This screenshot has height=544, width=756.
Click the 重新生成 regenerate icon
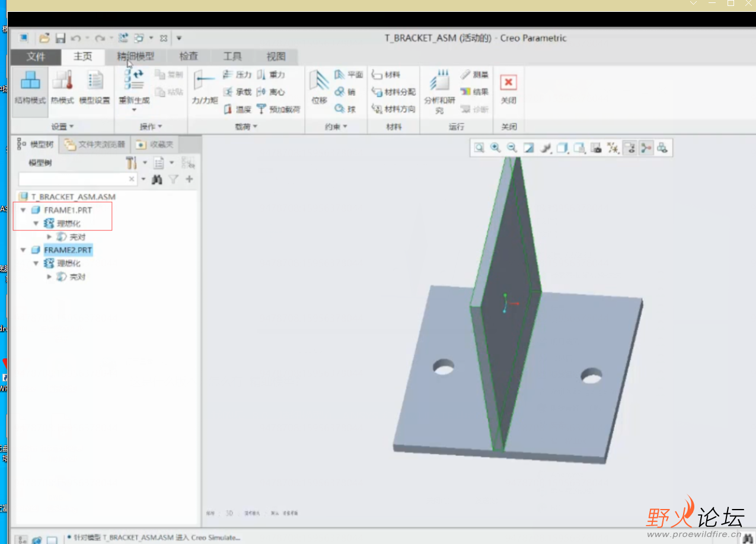134,79
